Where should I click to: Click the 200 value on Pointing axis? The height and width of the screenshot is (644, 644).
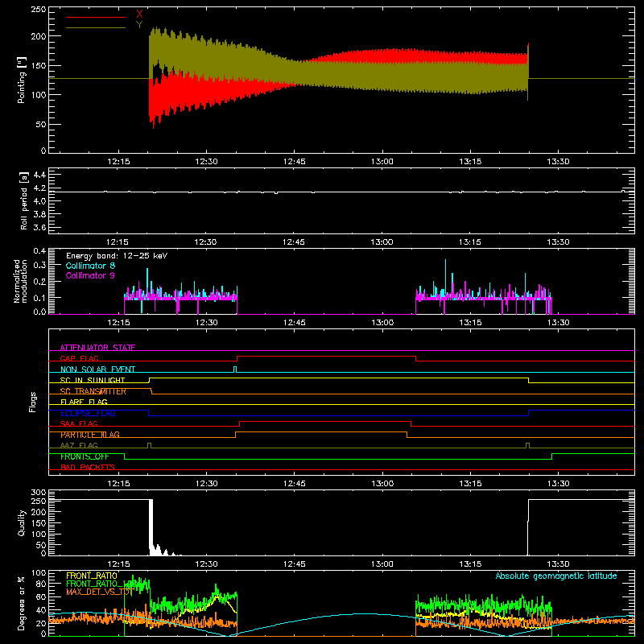[38, 36]
